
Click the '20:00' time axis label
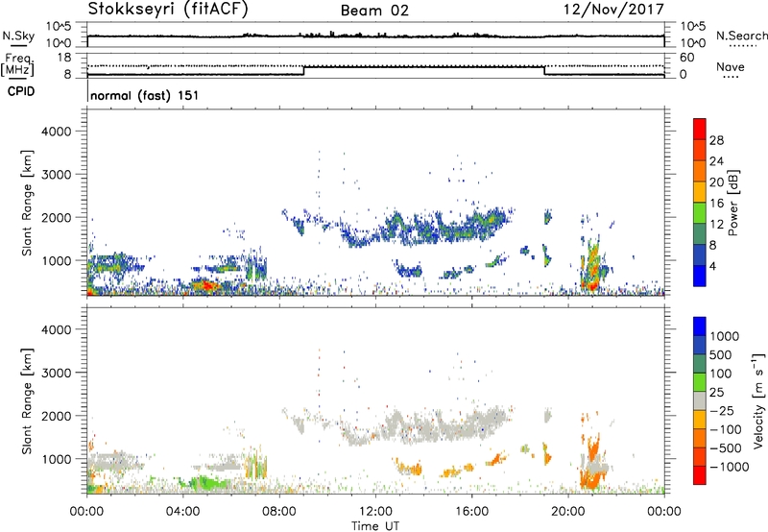pos(567,512)
